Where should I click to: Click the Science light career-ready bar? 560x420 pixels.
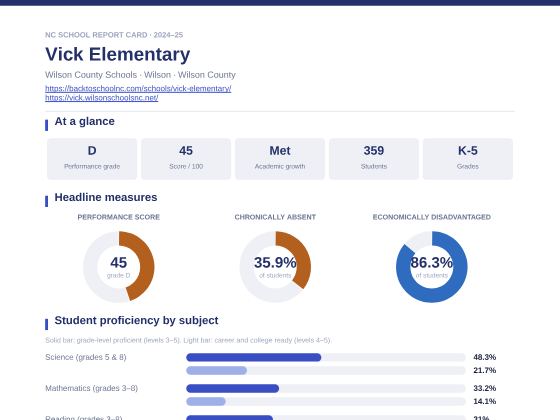[x=216, y=370]
